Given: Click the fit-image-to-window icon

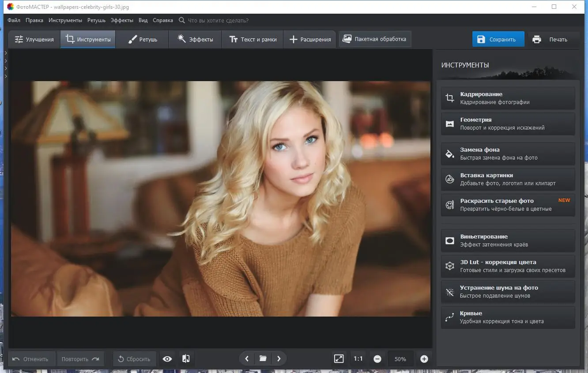Looking at the screenshot, I should tap(339, 358).
